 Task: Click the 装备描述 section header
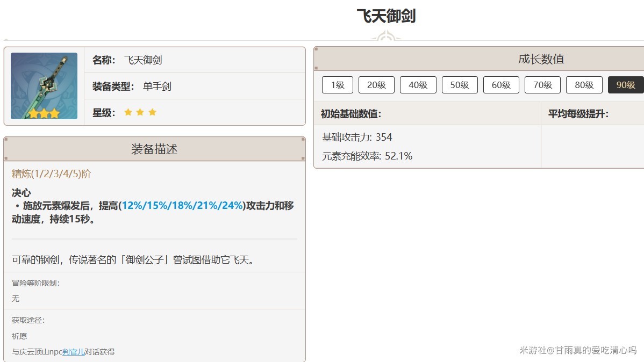(154, 149)
